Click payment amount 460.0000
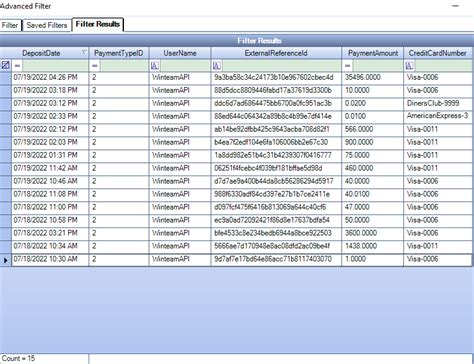 (x=373, y=168)
